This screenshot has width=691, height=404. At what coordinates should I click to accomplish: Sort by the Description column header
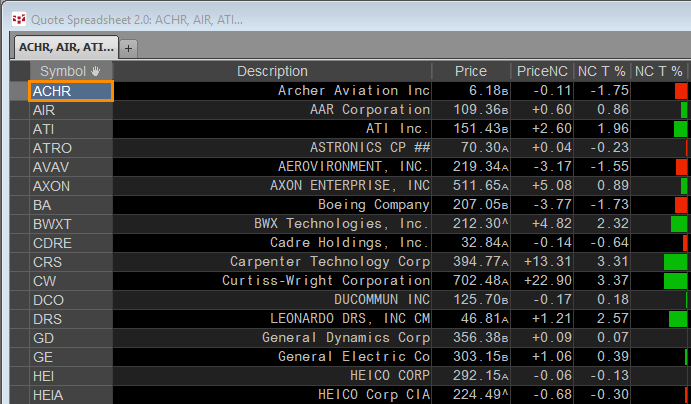[x=272, y=71]
